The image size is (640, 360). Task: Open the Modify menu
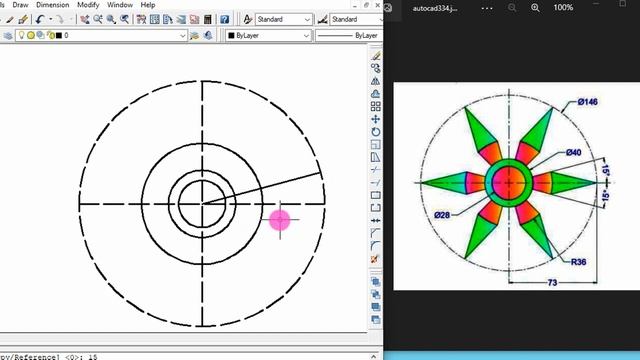point(88,5)
